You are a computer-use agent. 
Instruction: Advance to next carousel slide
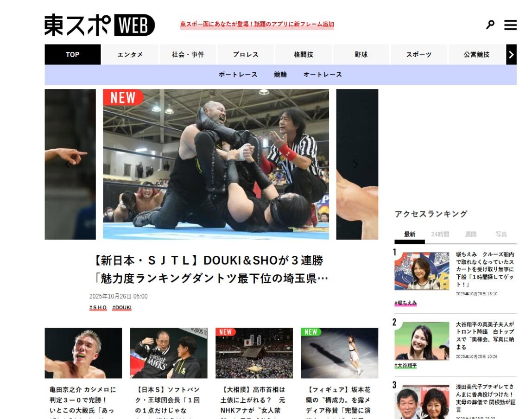tap(355, 165)
